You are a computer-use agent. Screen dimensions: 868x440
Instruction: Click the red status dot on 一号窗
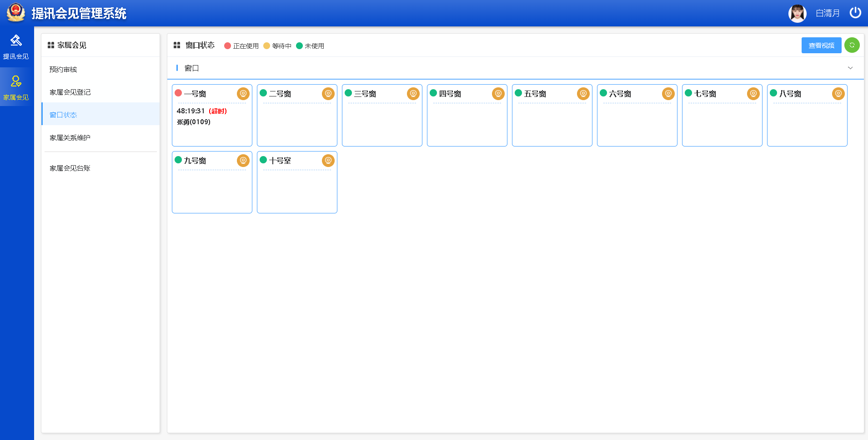coord(178,93)
